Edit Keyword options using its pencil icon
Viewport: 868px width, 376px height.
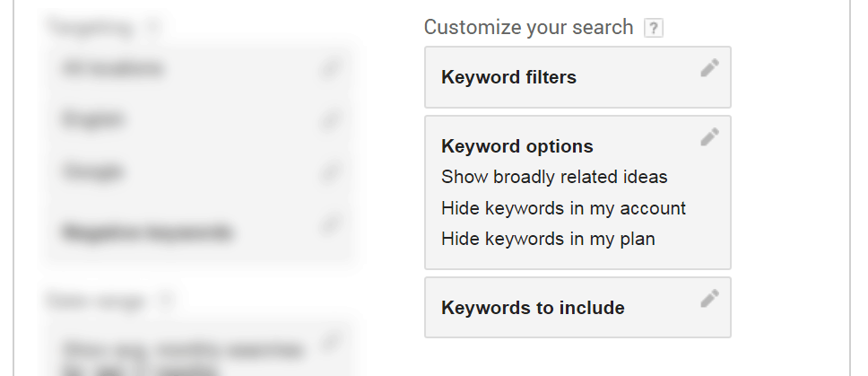pyautogui.click(x=709, y=136)
